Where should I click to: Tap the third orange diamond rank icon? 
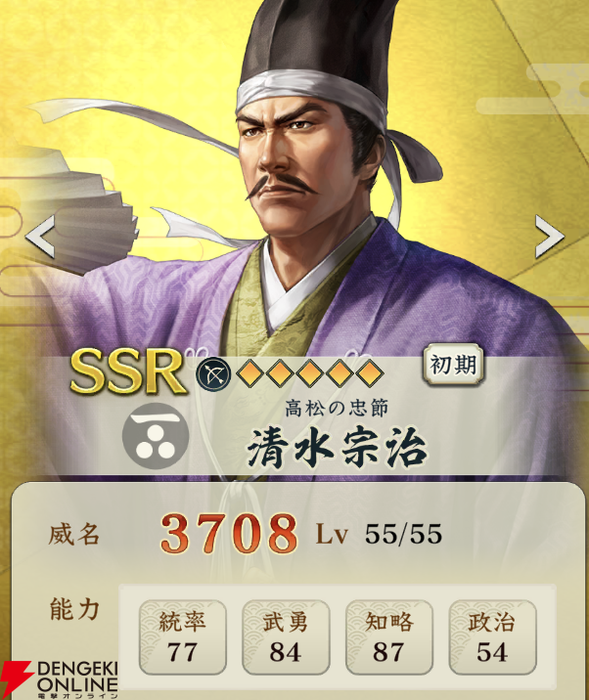[309, 372]
